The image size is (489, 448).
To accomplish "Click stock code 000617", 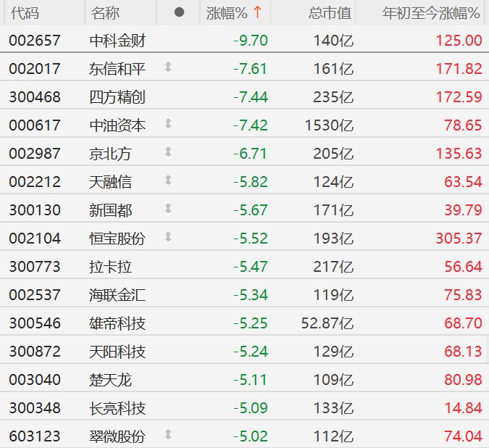I will (x=35, y=125).
